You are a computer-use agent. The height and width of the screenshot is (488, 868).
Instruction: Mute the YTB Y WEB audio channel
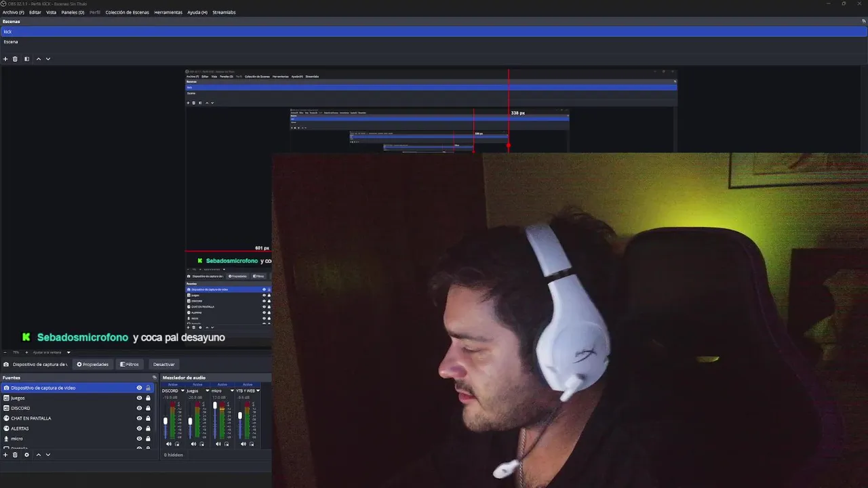243,444
